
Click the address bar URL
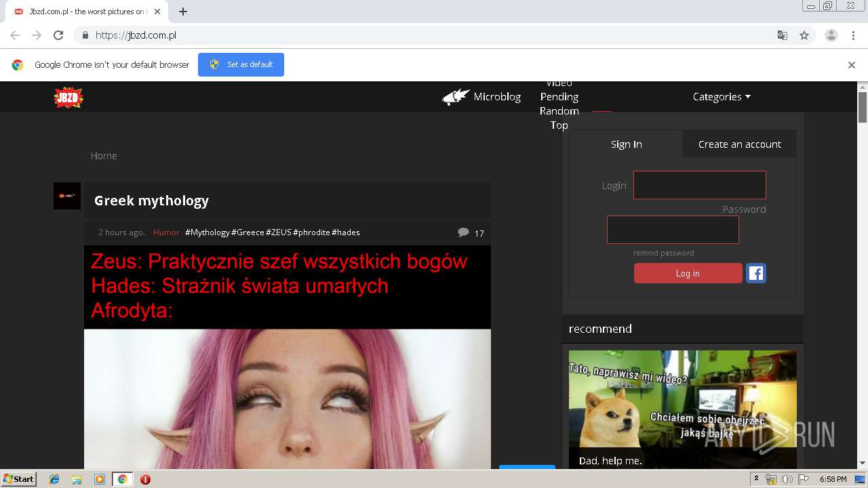pos(136,35)
